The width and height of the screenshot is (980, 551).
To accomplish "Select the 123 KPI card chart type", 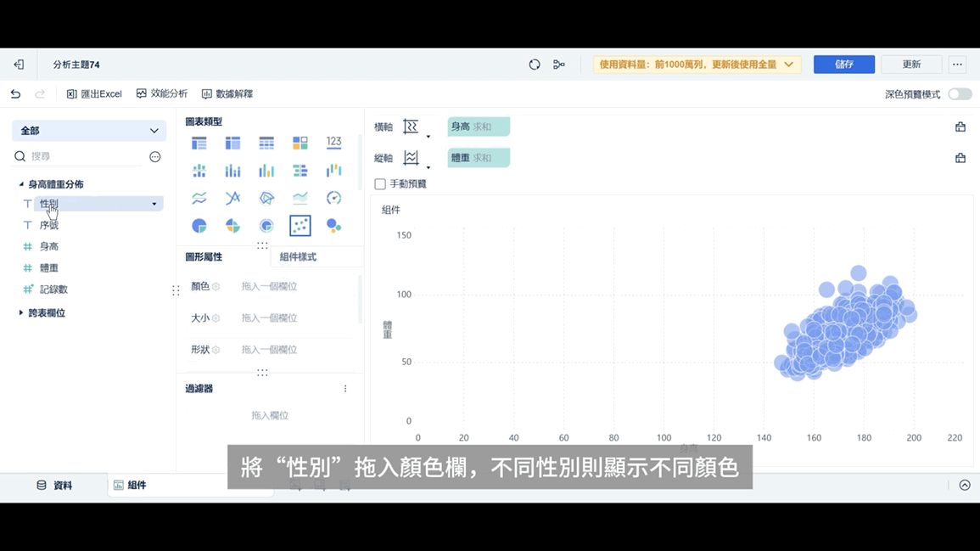I will [333, 142].
